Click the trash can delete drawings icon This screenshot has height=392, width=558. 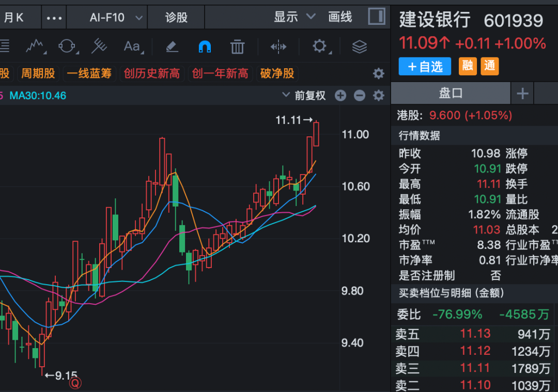coord(237,46)
